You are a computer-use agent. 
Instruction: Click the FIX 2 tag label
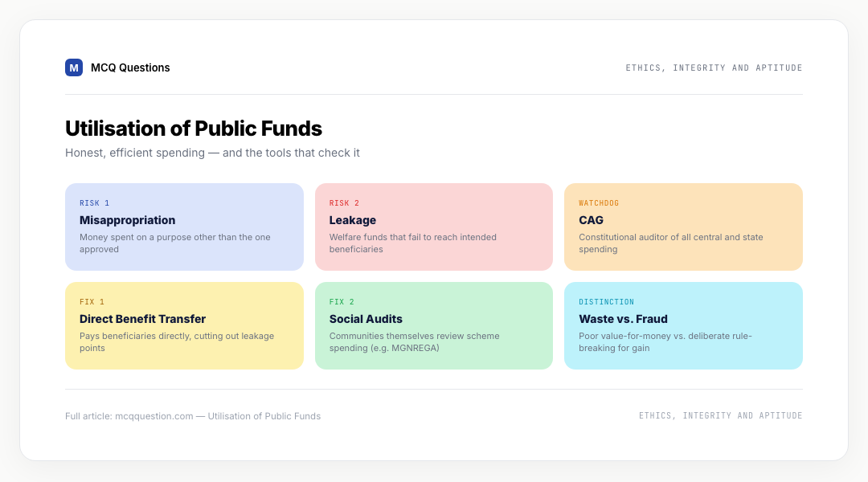point(342,301)
